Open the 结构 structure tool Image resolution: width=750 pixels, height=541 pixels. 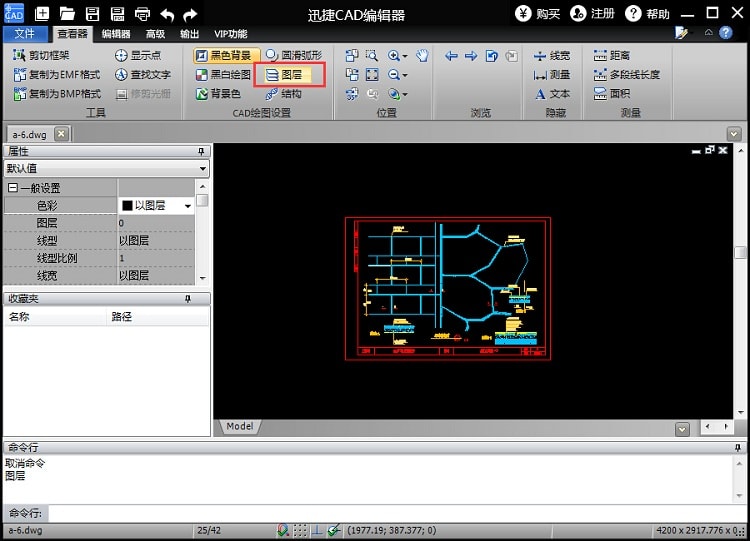(282, 94)
